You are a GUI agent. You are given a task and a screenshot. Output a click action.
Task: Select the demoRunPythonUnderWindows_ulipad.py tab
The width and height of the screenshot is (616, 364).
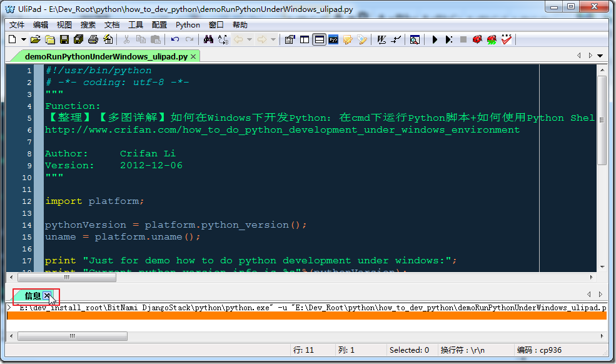[106, 57]
